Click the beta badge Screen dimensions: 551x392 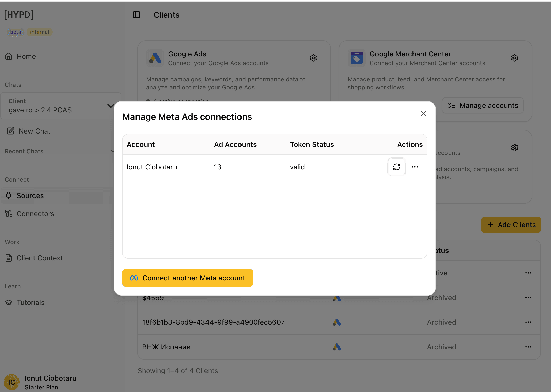(x=15, y=32)
